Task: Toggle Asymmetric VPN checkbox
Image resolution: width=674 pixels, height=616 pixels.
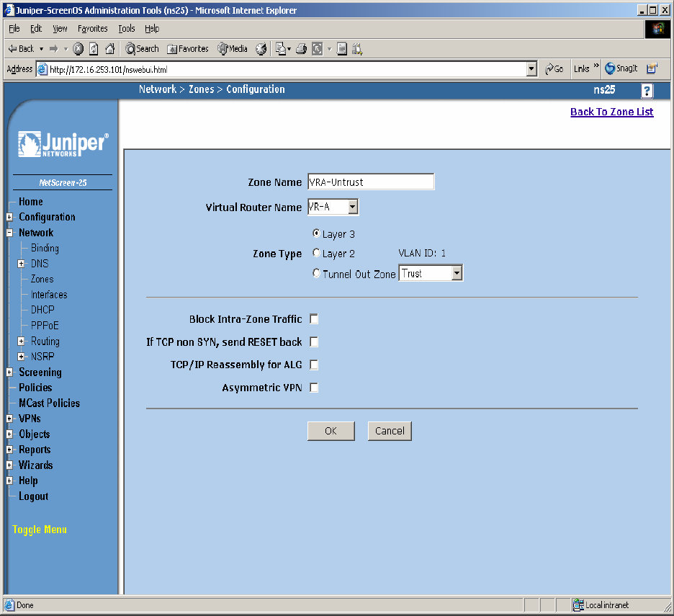Action: pos(314,388)
